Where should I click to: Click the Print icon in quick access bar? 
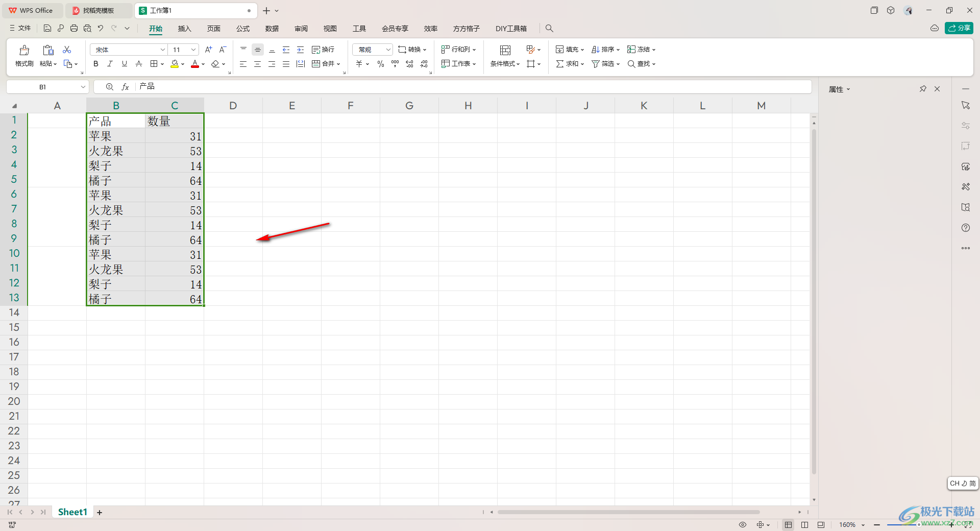pos(74,28)
